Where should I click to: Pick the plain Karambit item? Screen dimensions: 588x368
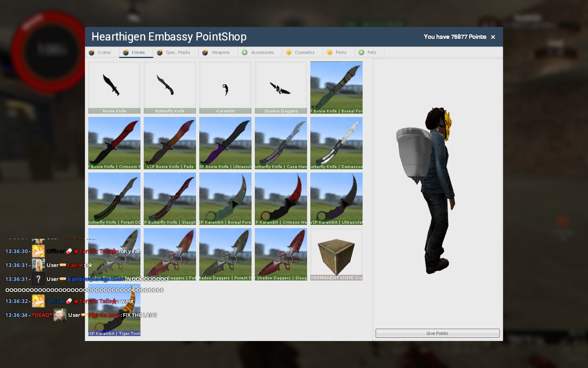(225, 88)
